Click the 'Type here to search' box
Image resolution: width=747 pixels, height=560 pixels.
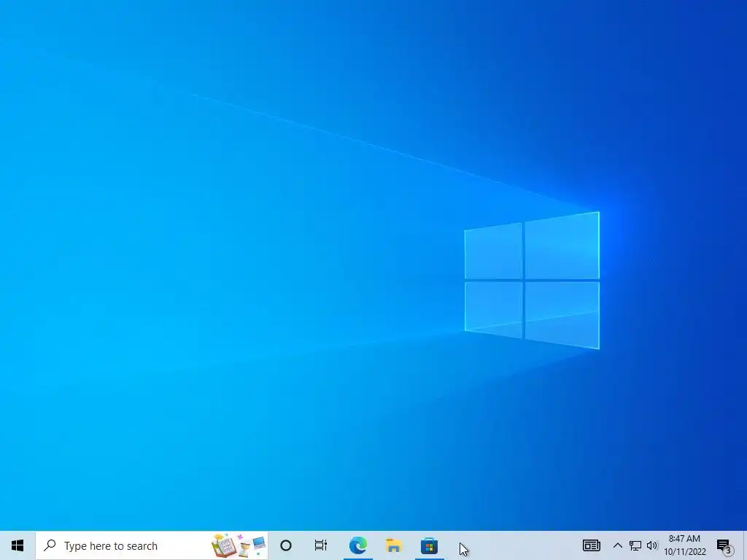(x=152, y=545)
